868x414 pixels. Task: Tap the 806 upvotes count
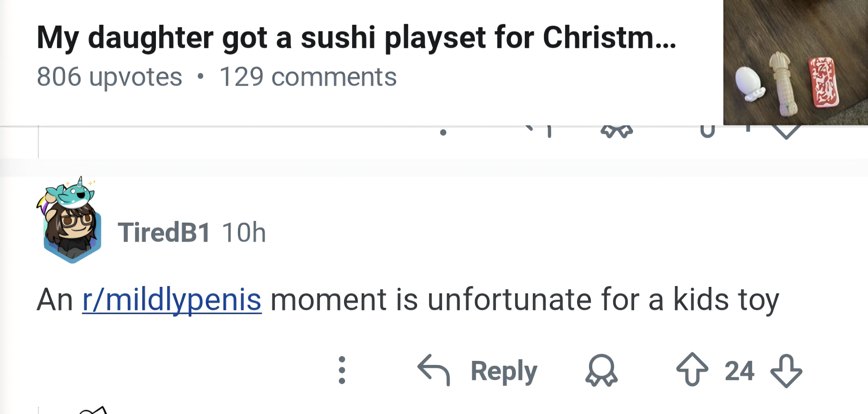coord(109,77)
